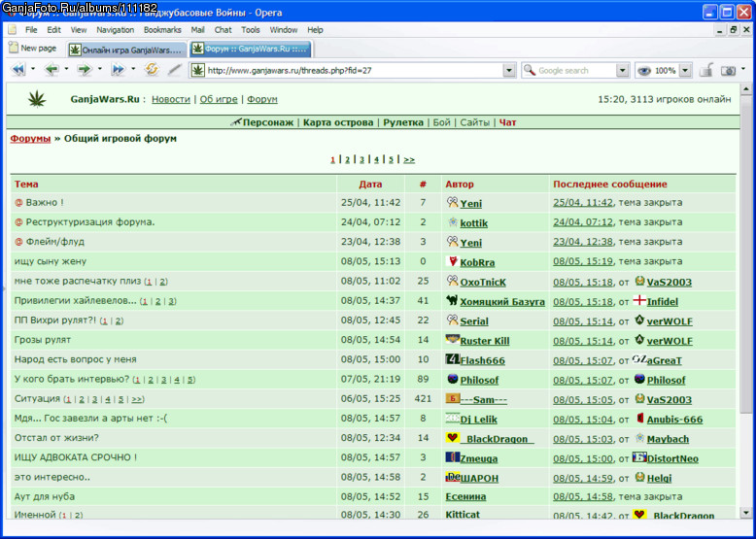Open the File menu

tap(31, 30)
